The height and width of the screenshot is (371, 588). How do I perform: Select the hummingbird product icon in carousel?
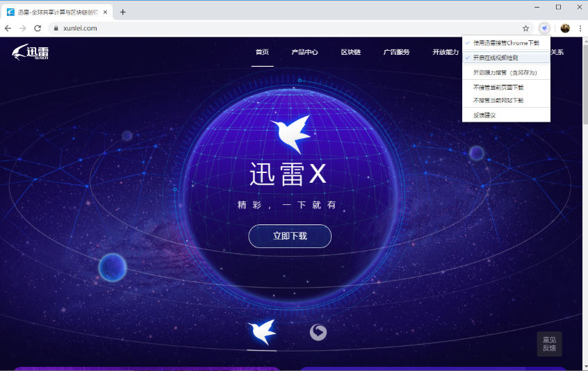(262, 332)
